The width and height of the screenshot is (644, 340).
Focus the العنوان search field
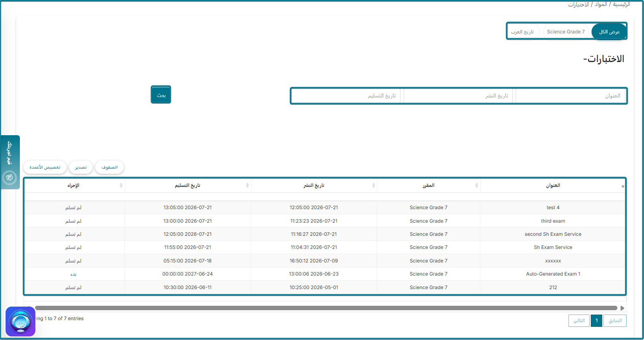[571, 96]
